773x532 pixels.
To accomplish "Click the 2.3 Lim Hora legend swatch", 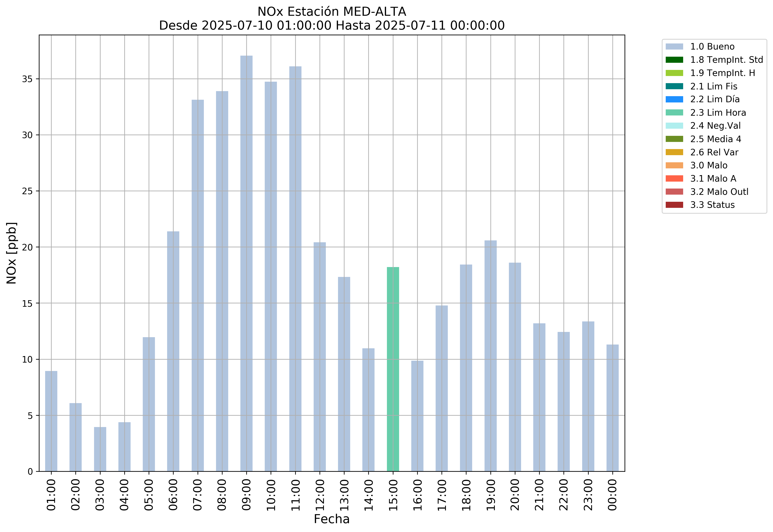I will [x=674, y=113].
